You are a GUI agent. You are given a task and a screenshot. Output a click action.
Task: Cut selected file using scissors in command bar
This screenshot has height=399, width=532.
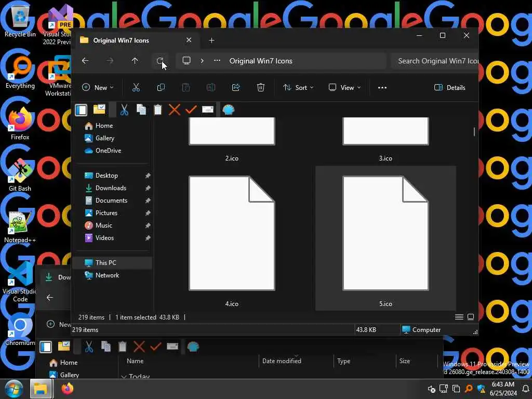(x=136, y=87)
